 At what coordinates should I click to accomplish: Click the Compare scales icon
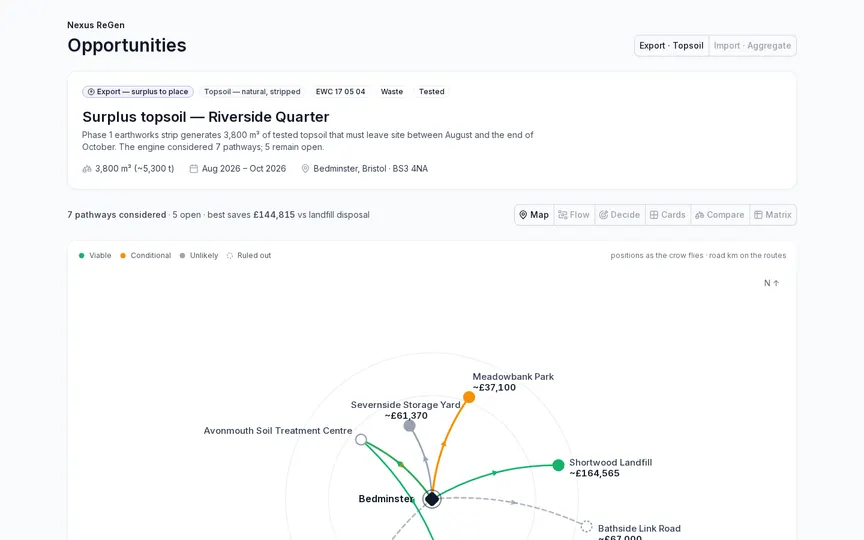coord(699,215)
